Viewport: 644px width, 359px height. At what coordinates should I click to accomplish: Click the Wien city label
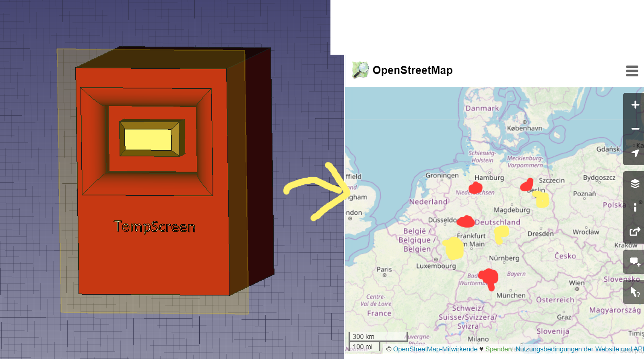coord(577,283)
